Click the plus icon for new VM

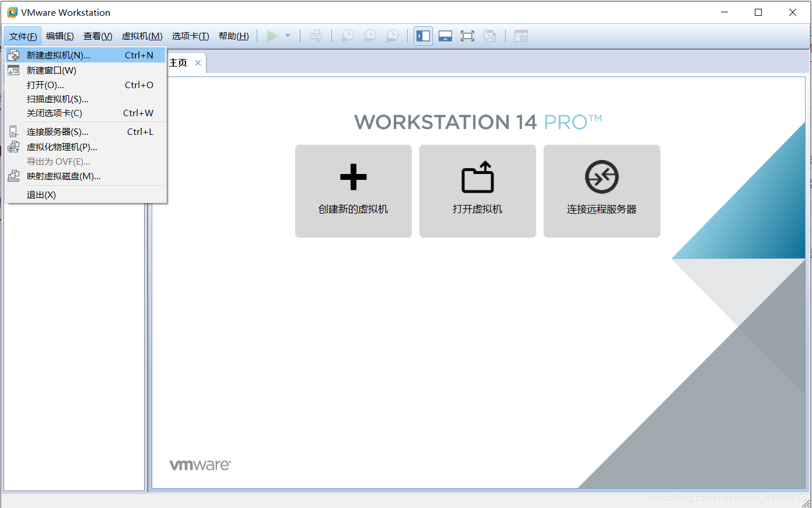point(353,177)
